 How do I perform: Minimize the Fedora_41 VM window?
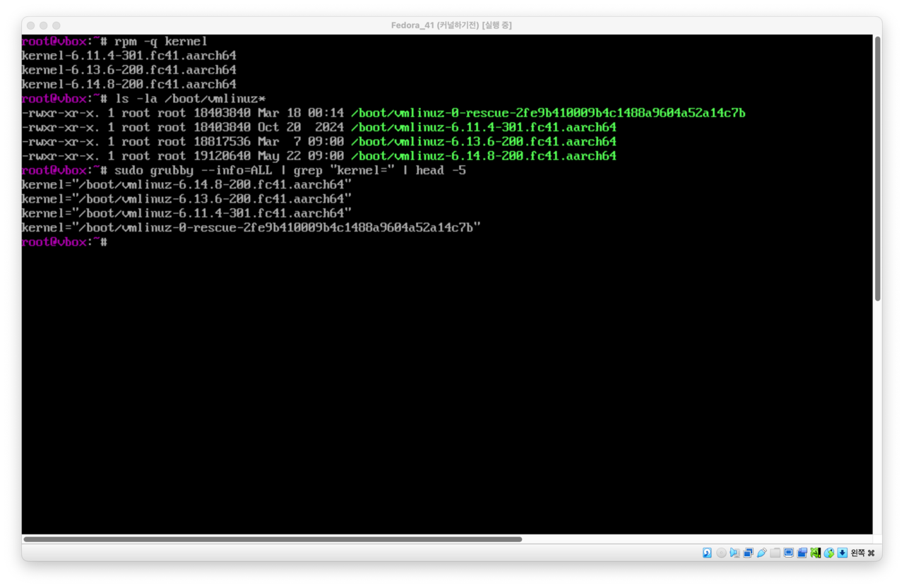[43, 25]
